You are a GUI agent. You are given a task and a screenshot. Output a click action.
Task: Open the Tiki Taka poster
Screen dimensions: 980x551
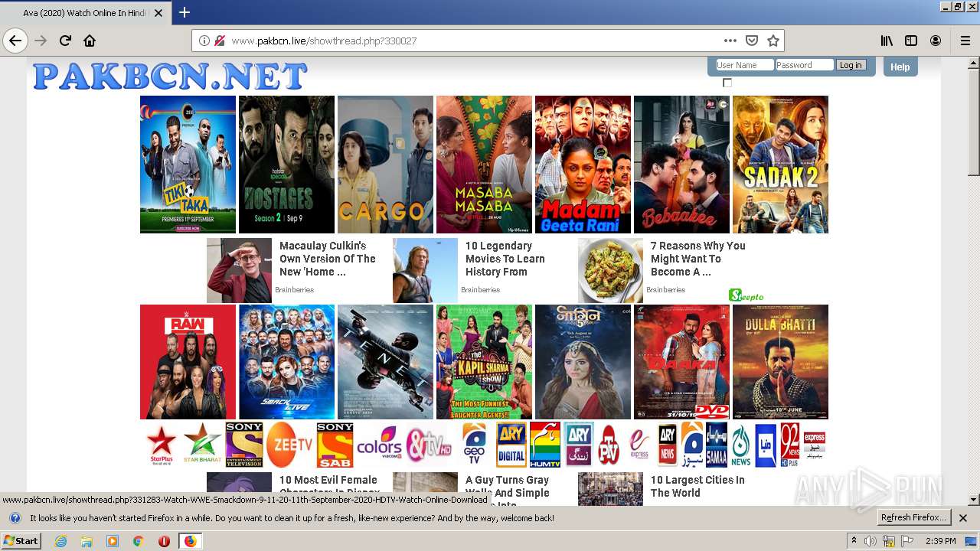click(x=188, y=165)
